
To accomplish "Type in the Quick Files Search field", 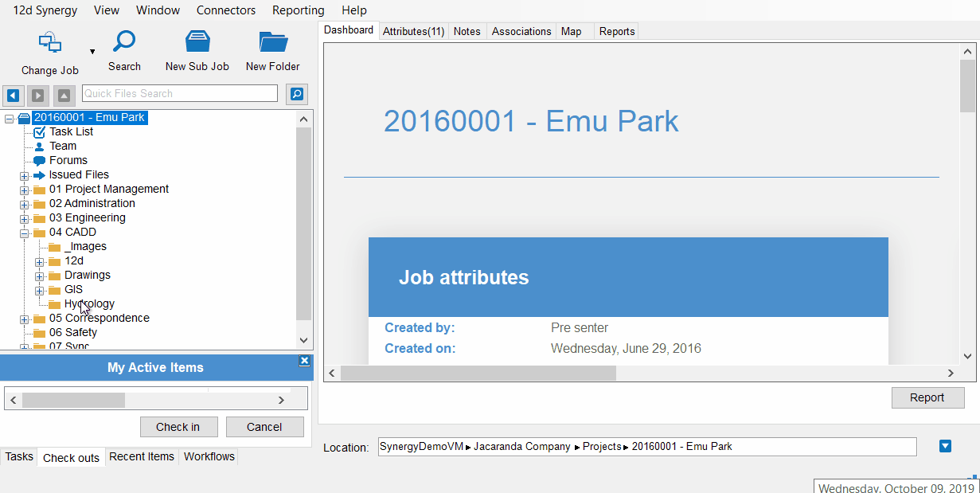I will point(179,94).
